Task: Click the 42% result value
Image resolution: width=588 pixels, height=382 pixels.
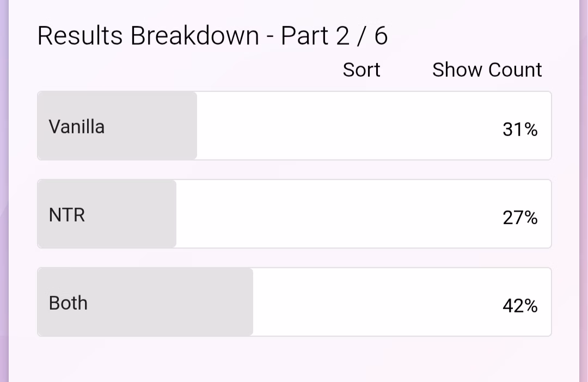Action: click(x=520, y=306)
